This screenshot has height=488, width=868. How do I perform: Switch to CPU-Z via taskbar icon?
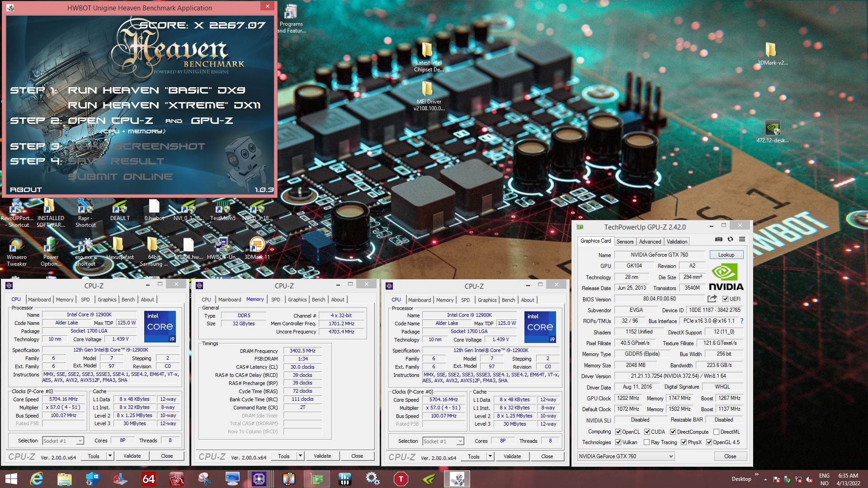[260, 479]
